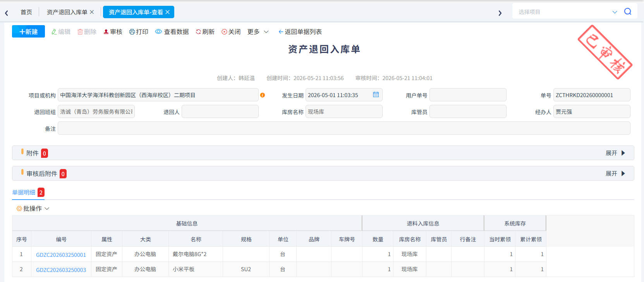644x282 pixels.
Task: Click the SU2 spec cell
Action: [x=246, y=269]
